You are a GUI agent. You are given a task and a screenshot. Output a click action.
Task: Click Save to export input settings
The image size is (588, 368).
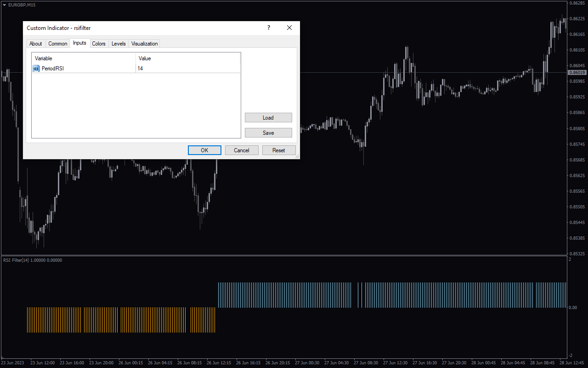click(268, 133)
